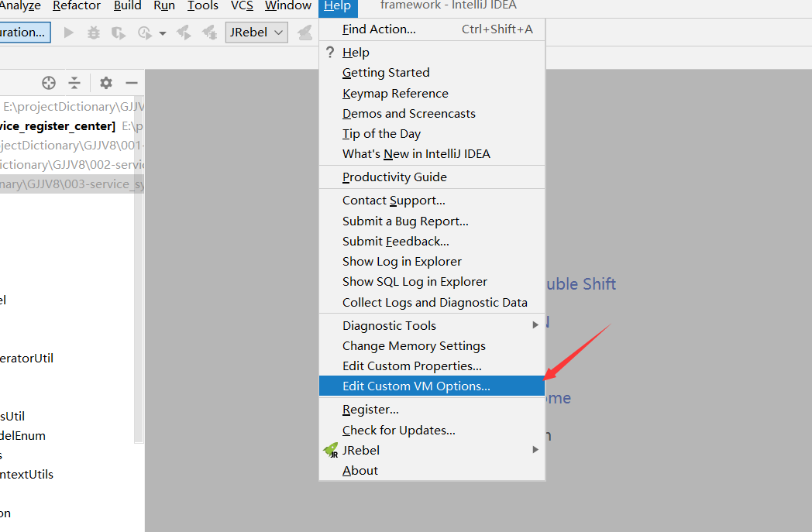Open Demos and Screencasts
812x532 pixels.
pos(432,113)
